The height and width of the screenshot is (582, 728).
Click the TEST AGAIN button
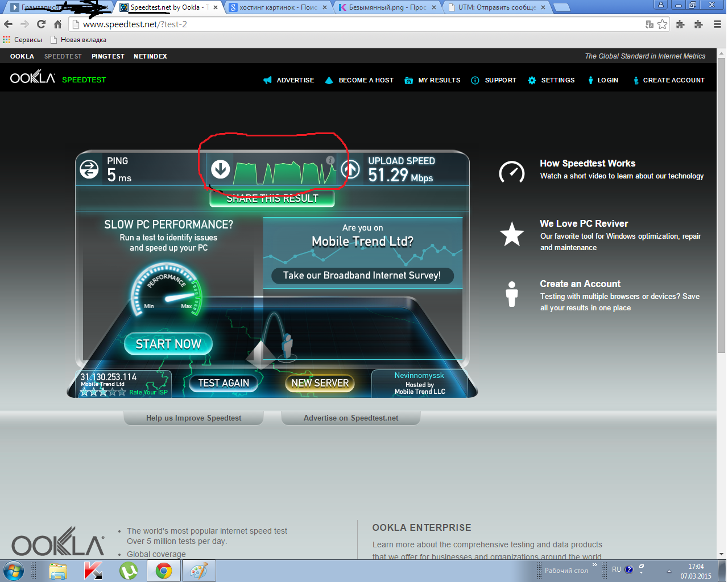coord(224,383)
